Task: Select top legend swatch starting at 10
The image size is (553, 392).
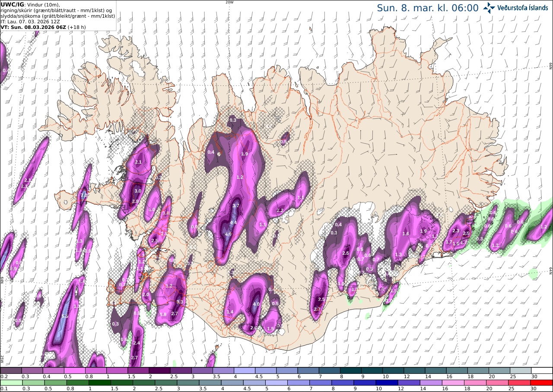Action: (x=393, y=370)
